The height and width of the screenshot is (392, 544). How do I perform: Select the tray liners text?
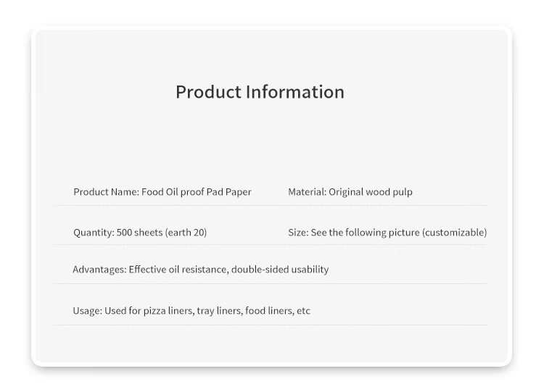(219, 311)
